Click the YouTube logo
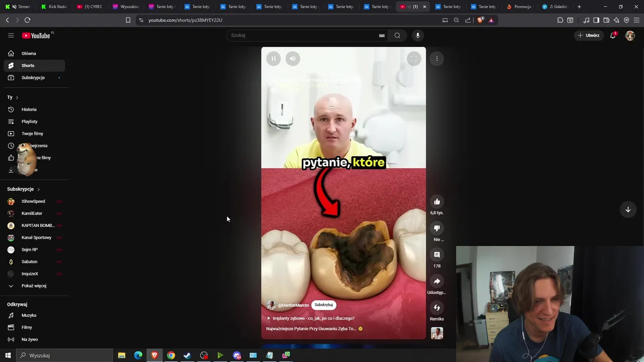This screenshot has height=362, width=644. [36, 35]
